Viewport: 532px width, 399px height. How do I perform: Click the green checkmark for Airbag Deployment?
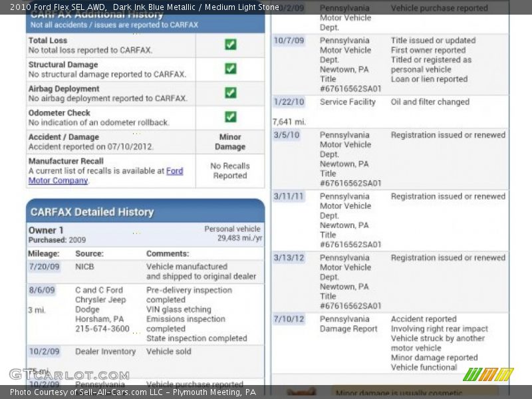[x=230, y=92]
